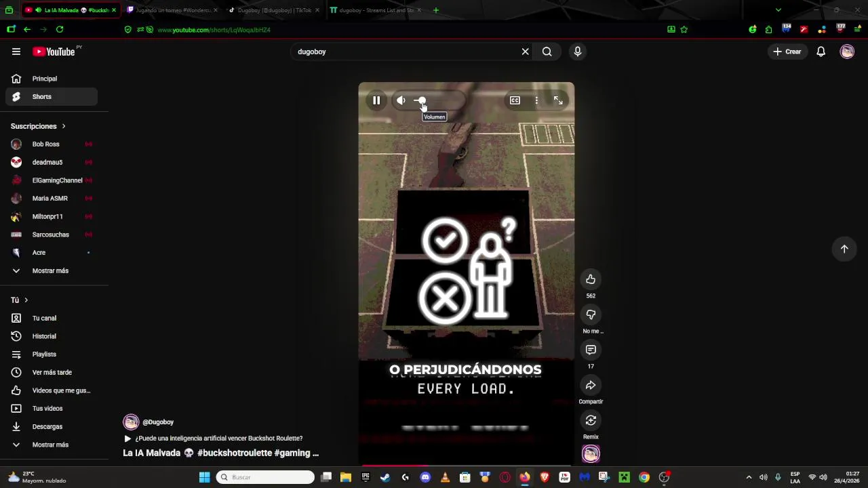This screenshot has height=488, width=868.
Task: Open Discord from the taskbar
Action: pyautogui.click(x=425, y=477)
